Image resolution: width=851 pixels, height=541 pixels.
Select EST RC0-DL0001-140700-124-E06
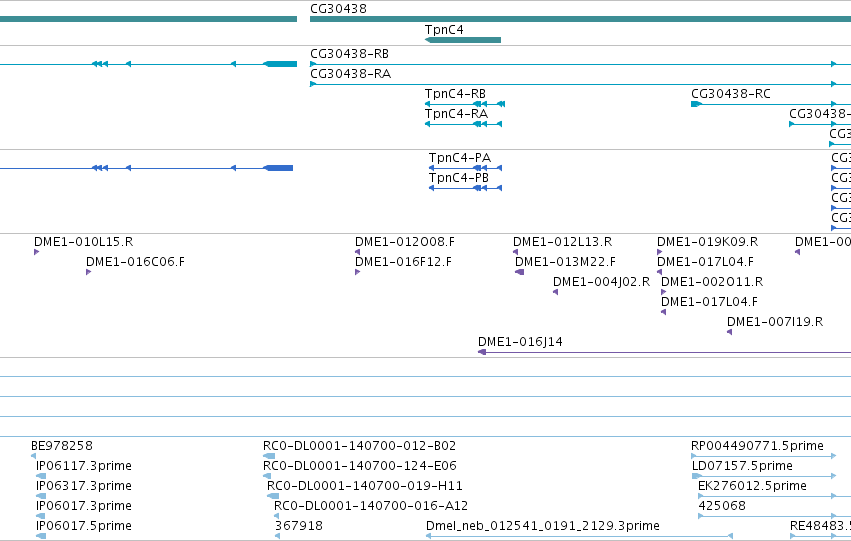360,466
